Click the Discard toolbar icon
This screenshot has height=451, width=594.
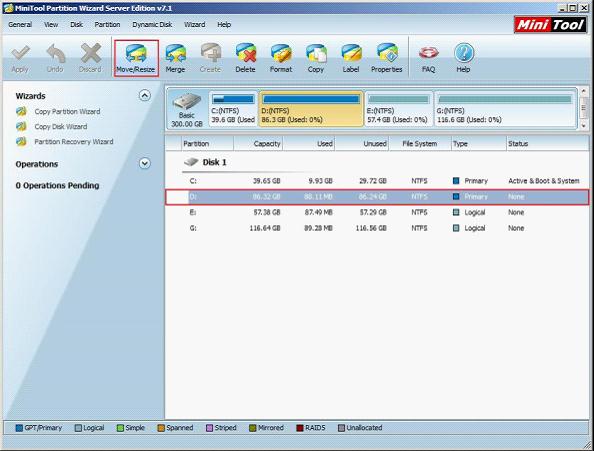[91, 53]
